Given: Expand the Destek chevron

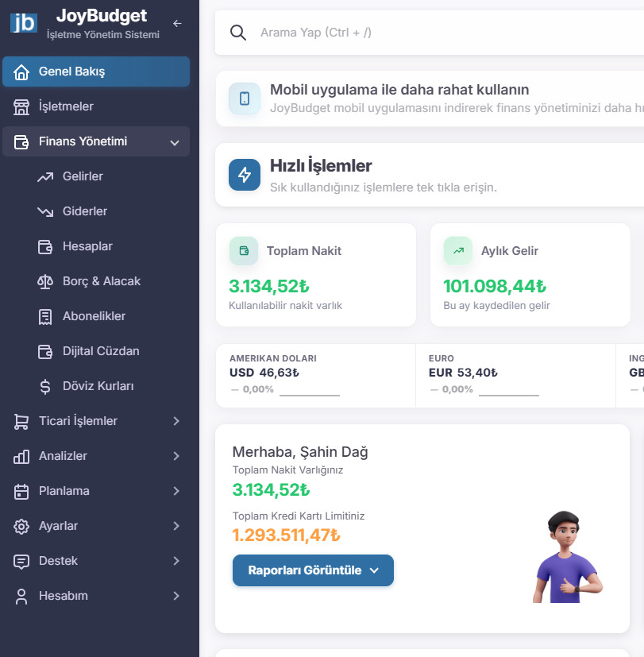Looking at the screenshot, I should coord(176,561).
